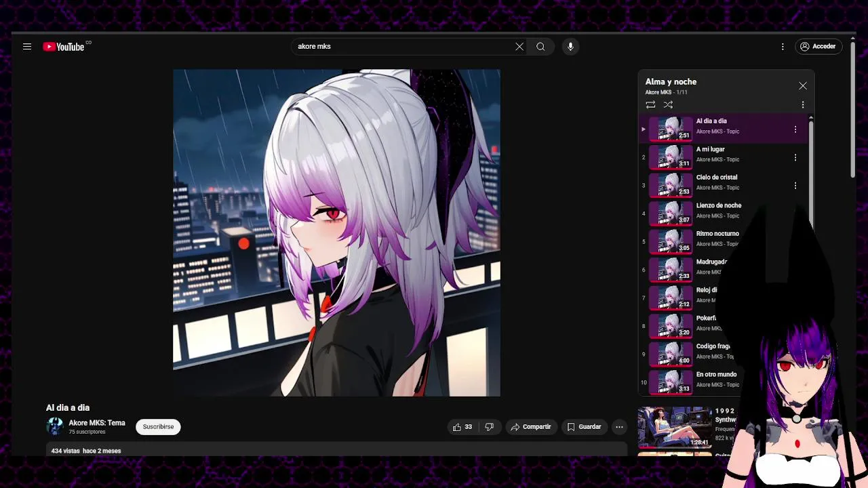The image size is (868, 488).
Task: Open options for Al dia a dia track
Action: [795, 129]
